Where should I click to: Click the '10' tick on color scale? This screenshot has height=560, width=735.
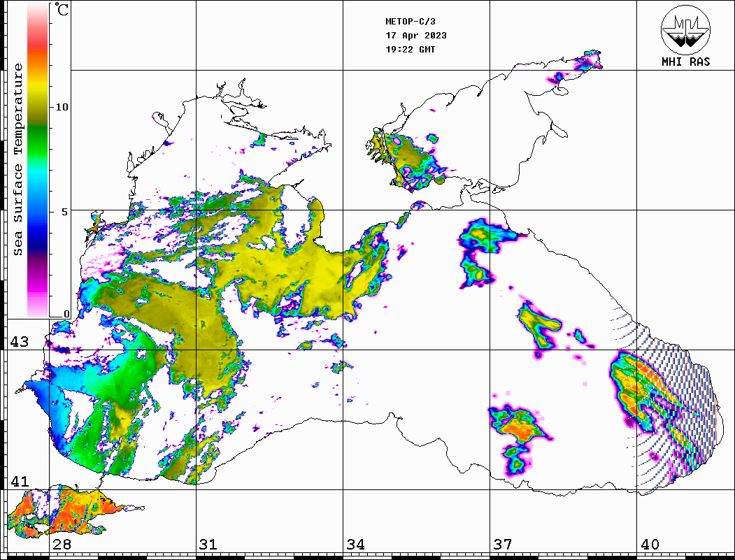pyautogui.click(x=62, y=107)
